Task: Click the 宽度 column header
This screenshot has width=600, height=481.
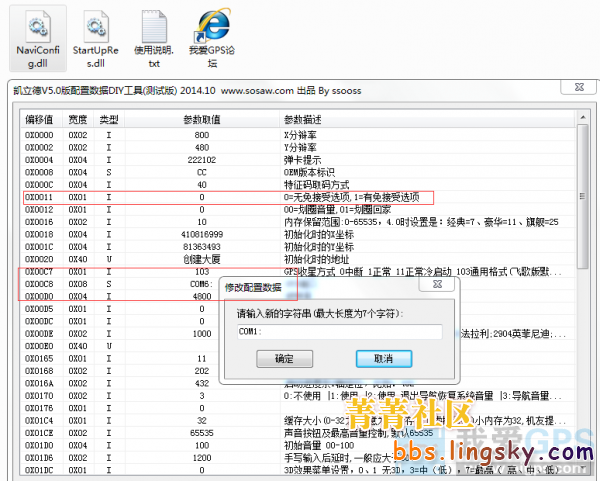Action: tap(78, 120)
